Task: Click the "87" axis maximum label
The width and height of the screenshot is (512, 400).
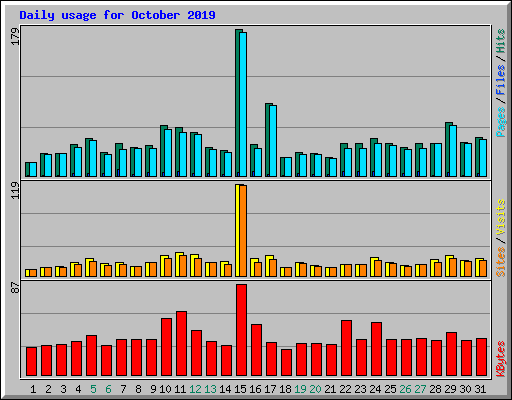Action: tap(15, 288)
